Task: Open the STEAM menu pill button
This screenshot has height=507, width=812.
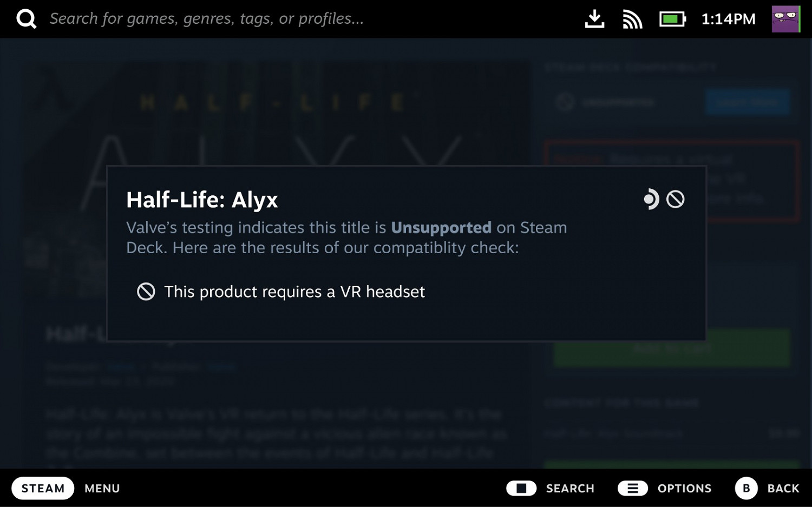Action: tap(43, 488)
